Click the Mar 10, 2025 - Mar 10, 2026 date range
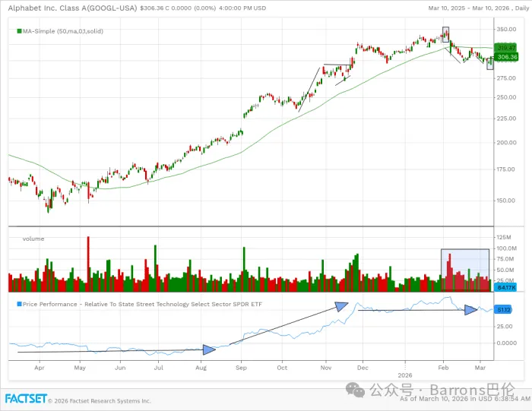The height and width of the screenshot is (411, 532). tap(469, 8)
